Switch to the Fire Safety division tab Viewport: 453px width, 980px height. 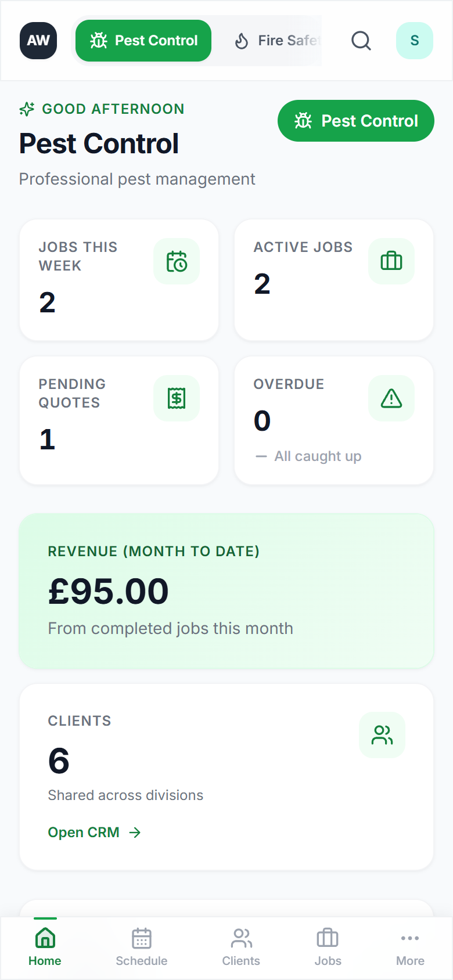279,41
